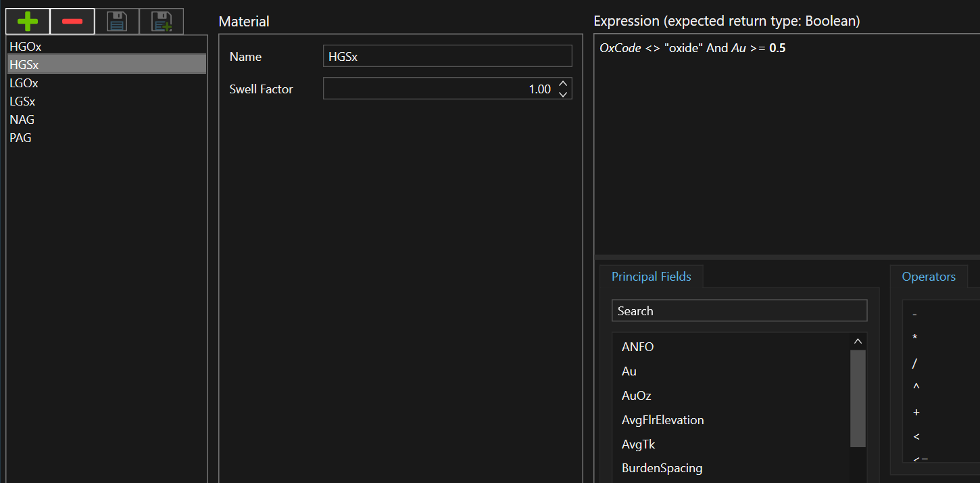Screen dimensions: 980x483
Task: Increase Swell Factor with up arrow
Action: click(x=563, y=84)
